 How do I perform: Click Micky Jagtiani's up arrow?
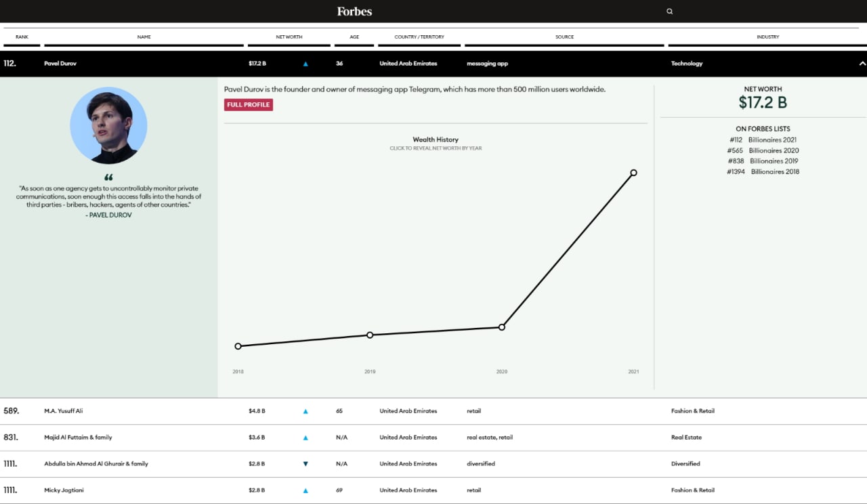tap(305, 490)
